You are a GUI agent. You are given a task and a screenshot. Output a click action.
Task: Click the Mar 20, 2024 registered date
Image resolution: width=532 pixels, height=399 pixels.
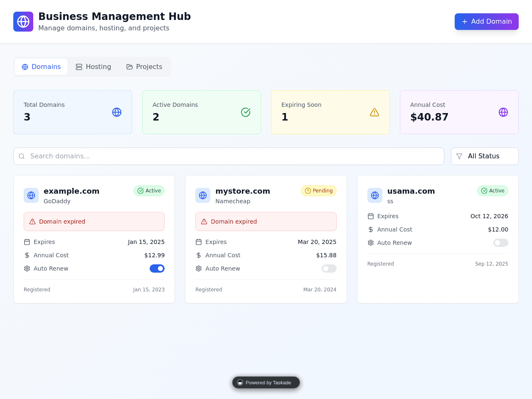pos(320,290)
